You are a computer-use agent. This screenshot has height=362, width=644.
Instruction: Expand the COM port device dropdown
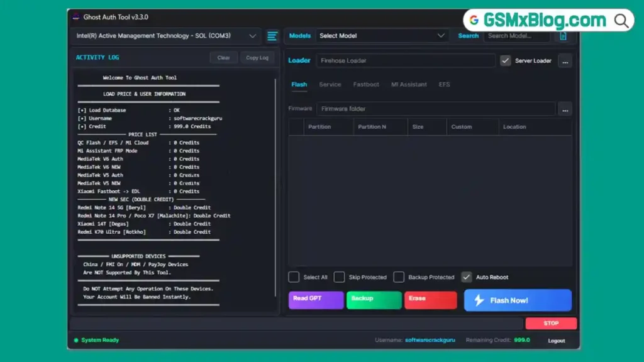(166, 36)
